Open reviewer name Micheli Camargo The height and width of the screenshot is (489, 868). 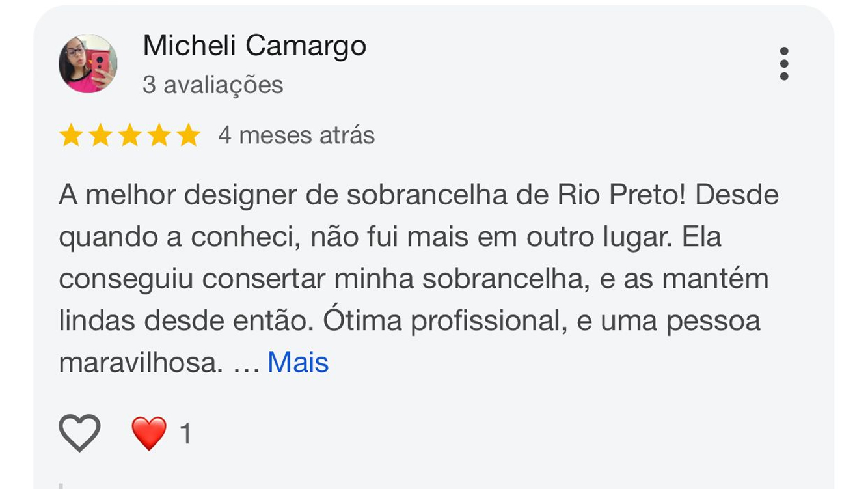[x=254, y=46]
